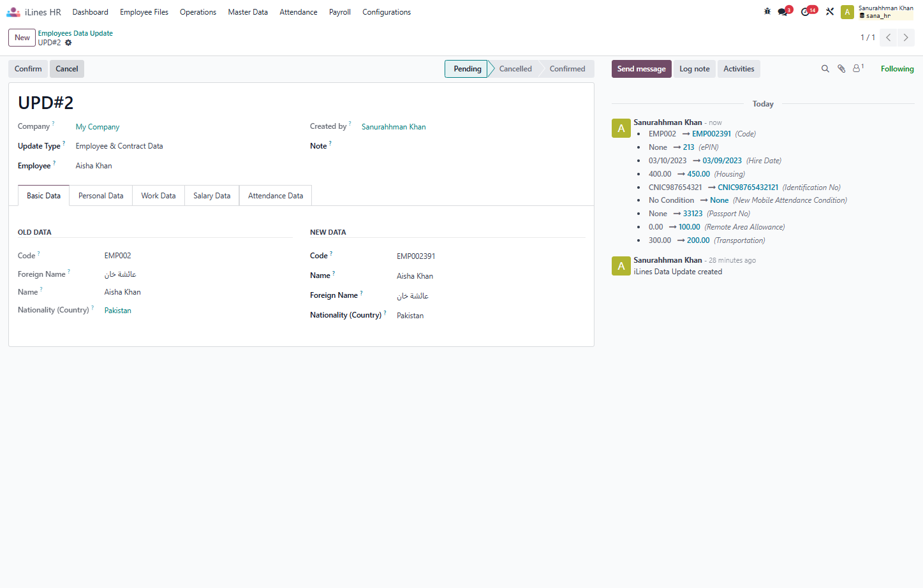The height and width of the screenshot is (588, 923).
Task: Click the wrench tools icon
Action: [830, 11]
